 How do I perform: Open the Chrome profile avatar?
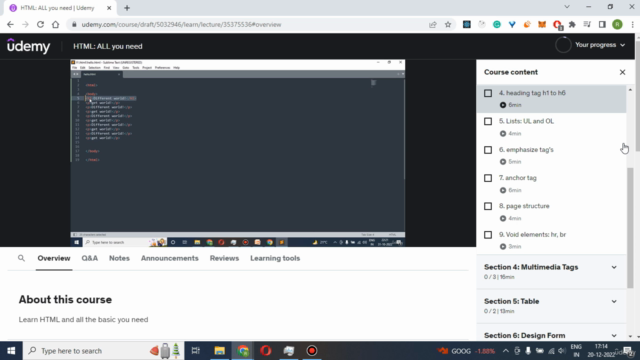click(617, 24)
